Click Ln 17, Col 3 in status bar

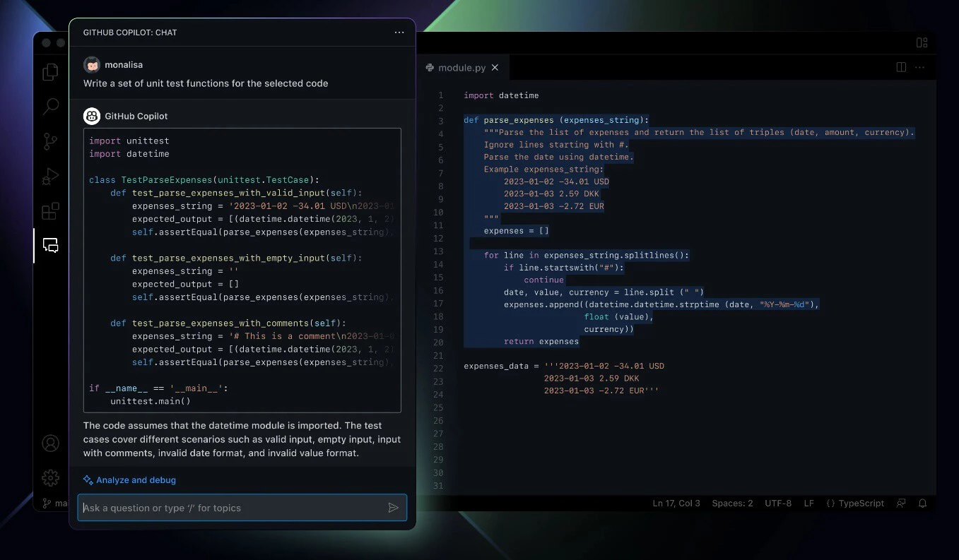tap(676, 504)
